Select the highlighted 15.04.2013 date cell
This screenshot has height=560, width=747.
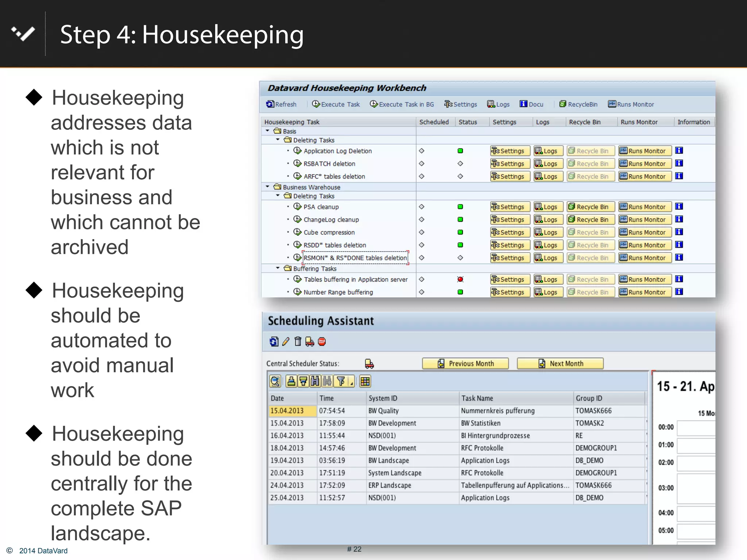(x=293, y=411)
